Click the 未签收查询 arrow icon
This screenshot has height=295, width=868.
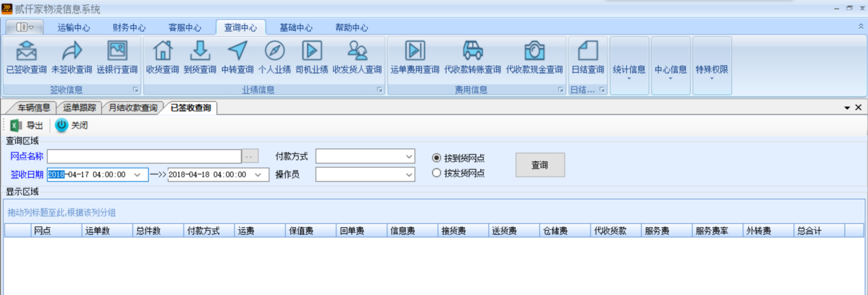pyautogui.click(x=71, y=51)
